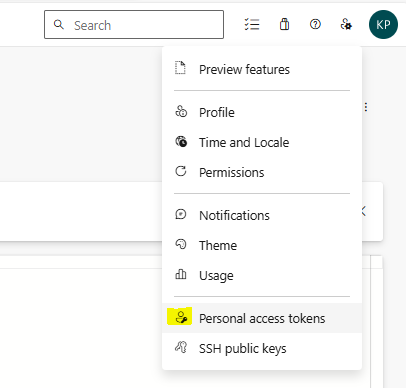Open Profile from the menu
This screenshot has height=388, width=406.
(x=262, y=112)
